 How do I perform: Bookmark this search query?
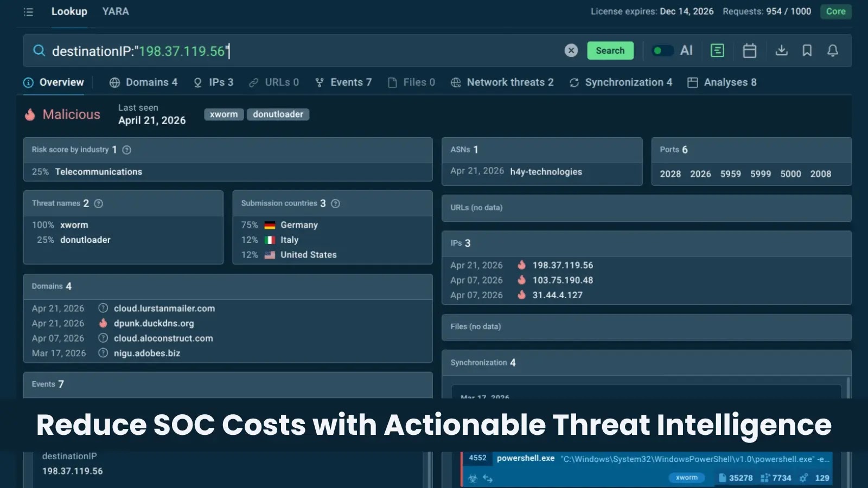(x=807, y=50)
